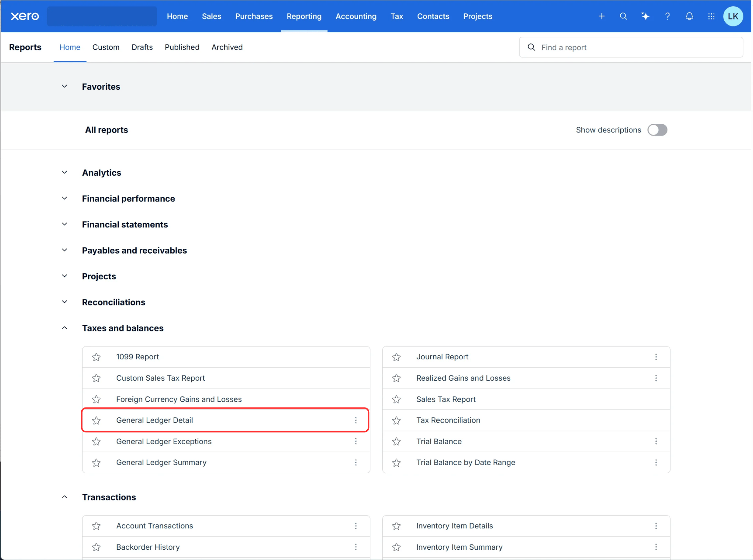This screenshot has height=560, width=753.
Task: Star Foreign Currency Gains and Losses
Action: coord(96,399)
